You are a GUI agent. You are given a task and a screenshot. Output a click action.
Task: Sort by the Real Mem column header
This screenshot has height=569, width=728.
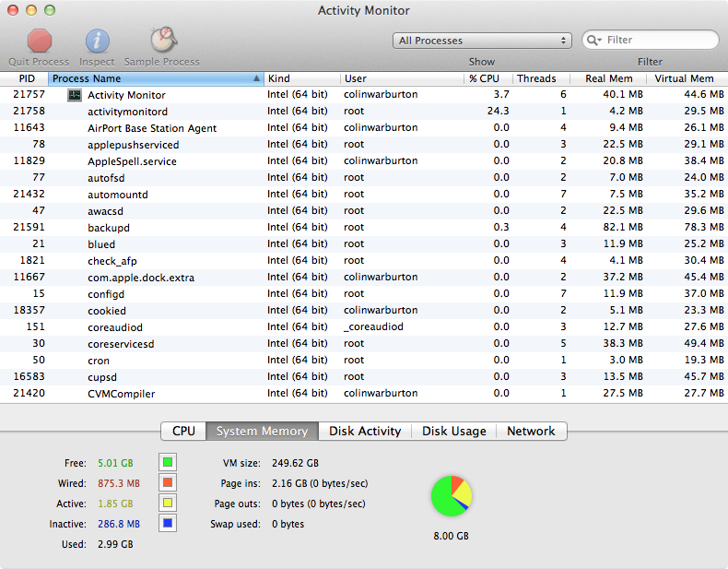point(608,78)
